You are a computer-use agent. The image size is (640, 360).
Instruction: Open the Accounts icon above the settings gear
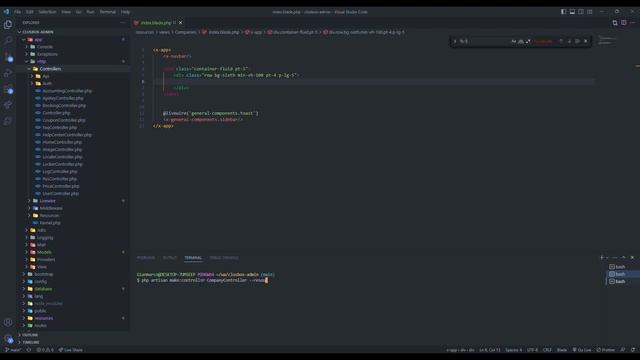point(8,322)
